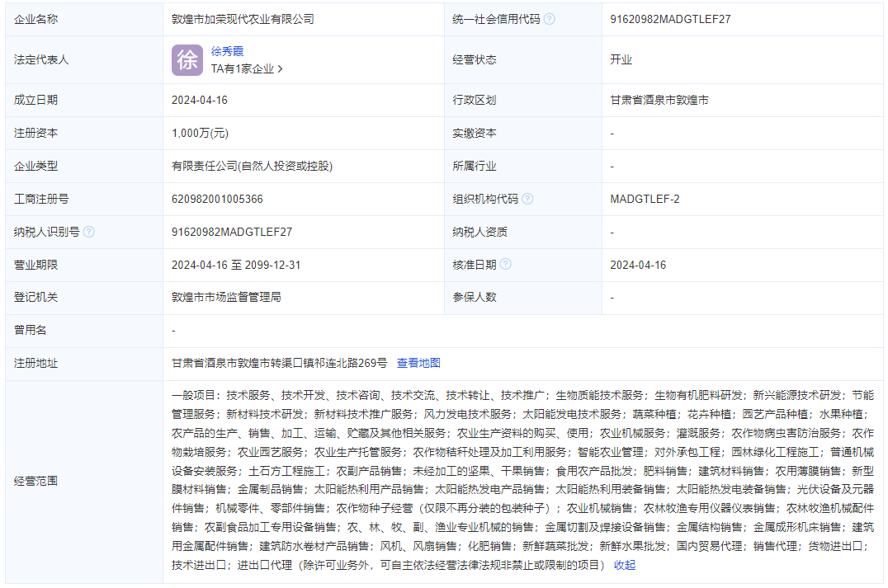Open 查看地图 link
This screenshot has width=888, height=588.
[x=418, y=363]
